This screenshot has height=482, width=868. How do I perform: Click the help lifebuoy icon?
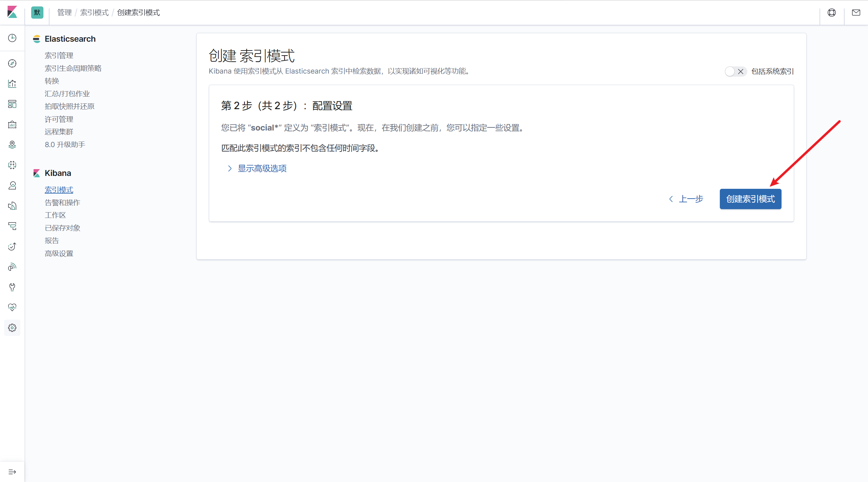tap(832, 13)
